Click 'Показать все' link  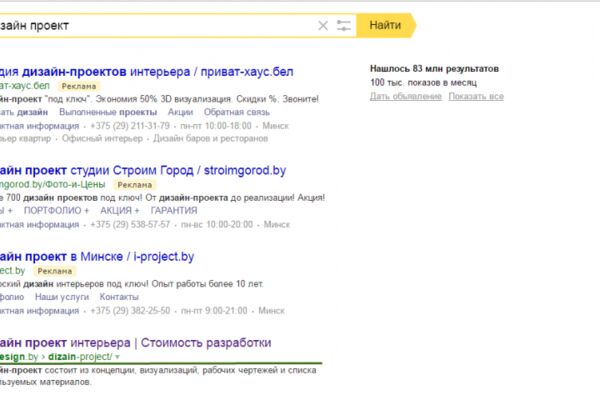[476, 96]
